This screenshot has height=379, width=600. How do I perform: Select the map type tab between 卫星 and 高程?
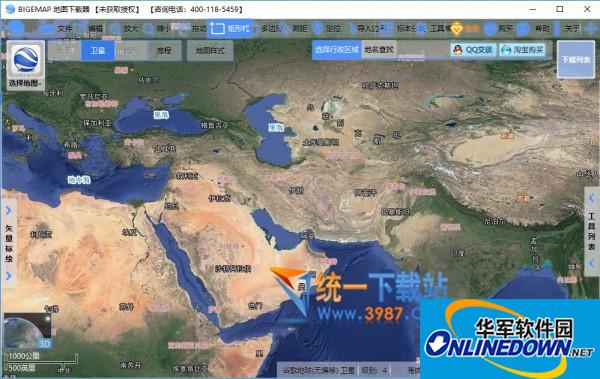(130, 51)
